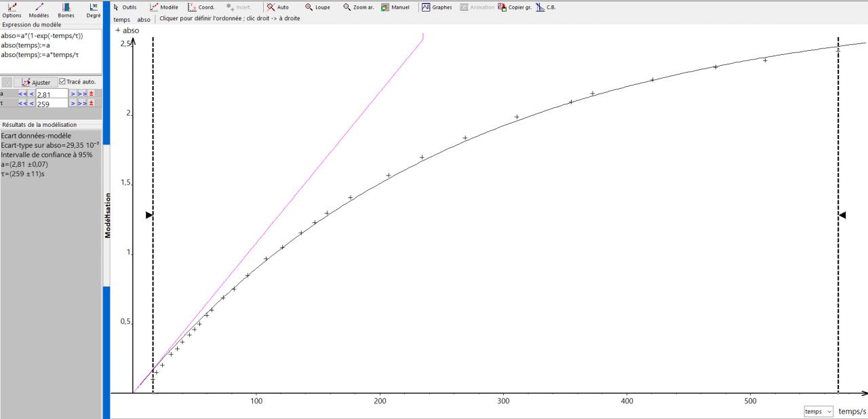Click Copier gr. to copy the graph
Viewport: 868px width, 419px height.
514,7
